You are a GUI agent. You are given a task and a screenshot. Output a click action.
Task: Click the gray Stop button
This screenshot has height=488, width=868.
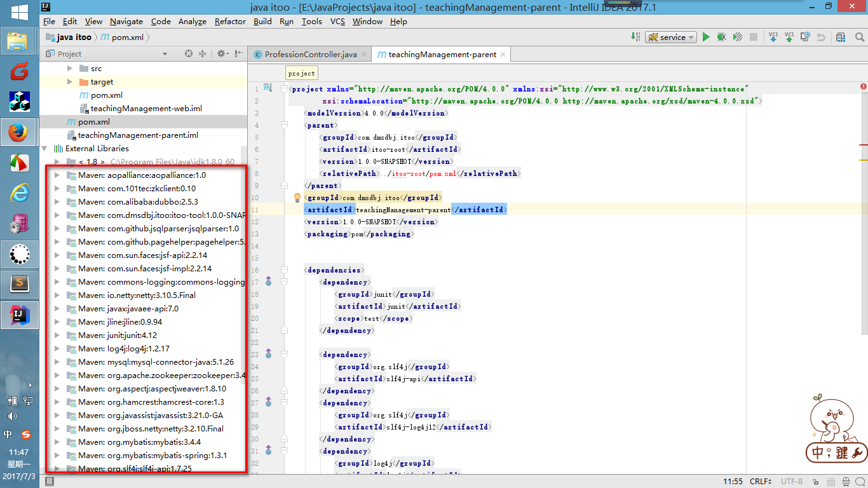(x=754, y=37)
